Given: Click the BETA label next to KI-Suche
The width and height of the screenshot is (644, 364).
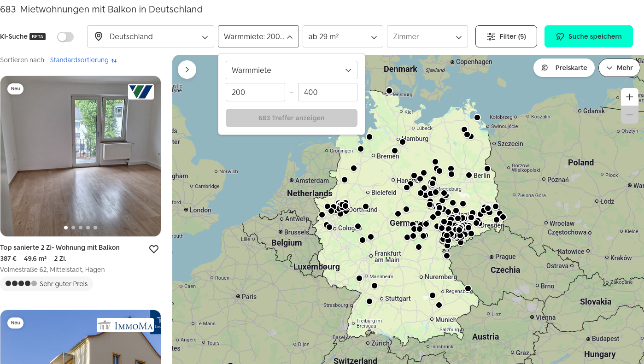Looking at the screenshot, I should tap(37, 37).
